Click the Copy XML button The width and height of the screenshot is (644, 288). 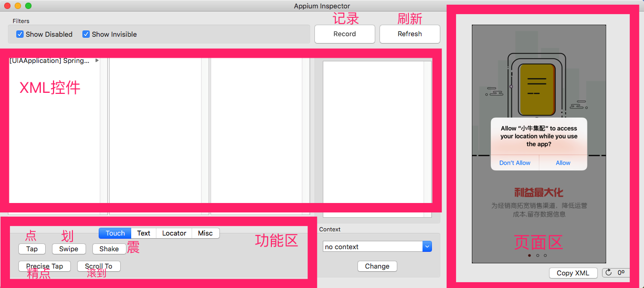click(x=573, y=273)
